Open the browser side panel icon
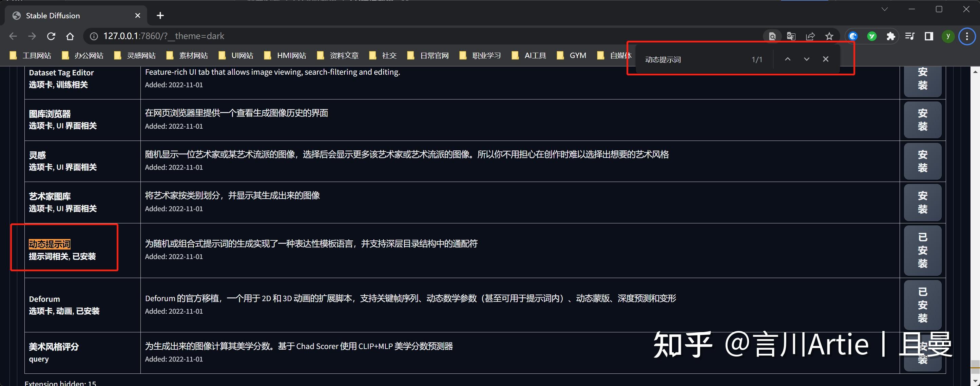 coord(929,36)
